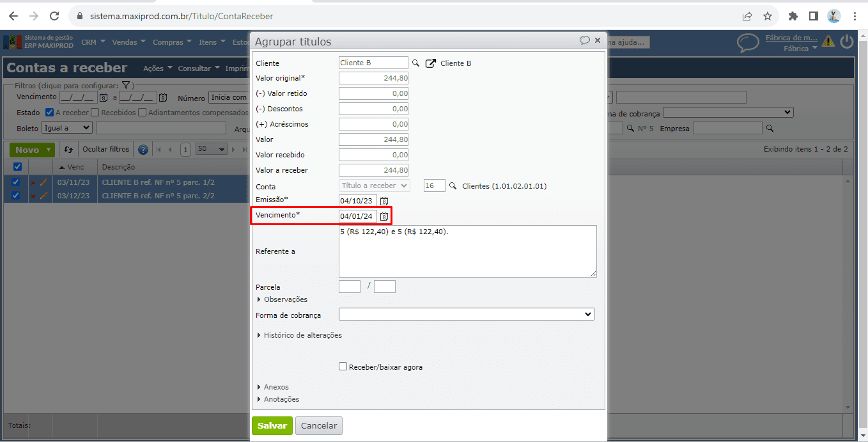Click the warning triangle alert icon
Screen dimensions: 868x442
click(x=828, y=42)
